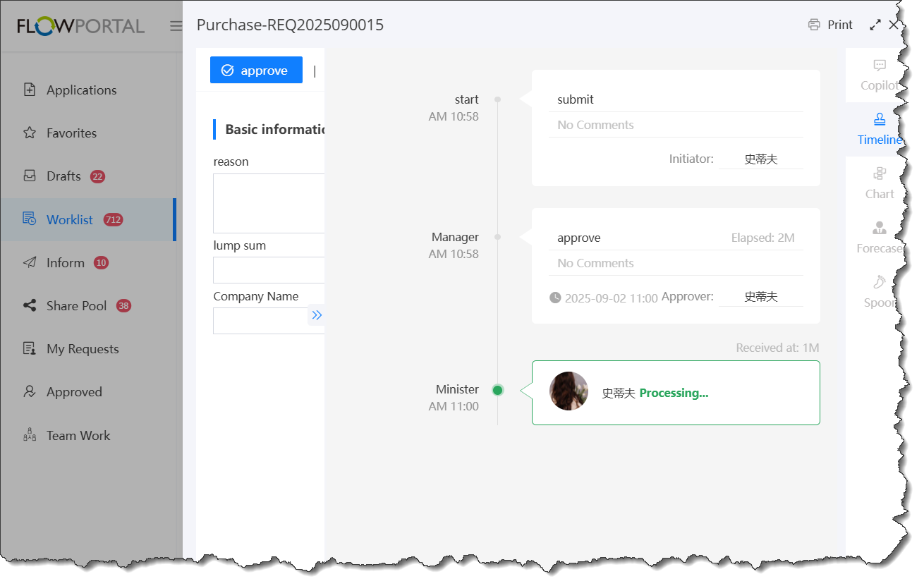Image resolution: width=924 pixels, height=586 pixels.
Task: Click the reason text area
Action: pyautogui.click(x=269, y=203)
